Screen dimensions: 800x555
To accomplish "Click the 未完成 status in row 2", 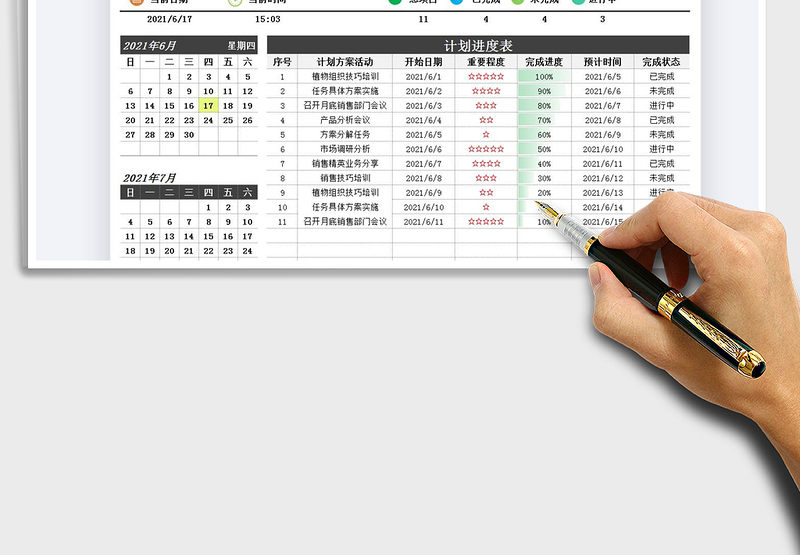I will pos(661,91).
